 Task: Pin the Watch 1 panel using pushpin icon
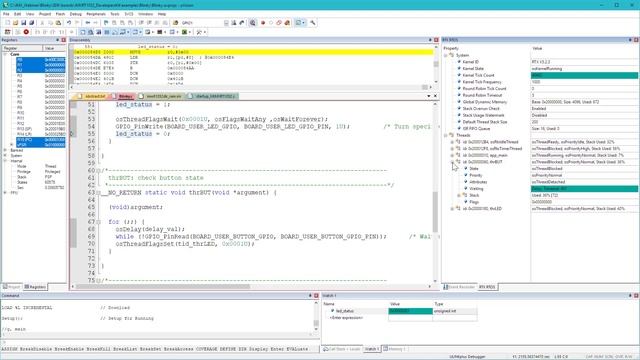(630, 296)
